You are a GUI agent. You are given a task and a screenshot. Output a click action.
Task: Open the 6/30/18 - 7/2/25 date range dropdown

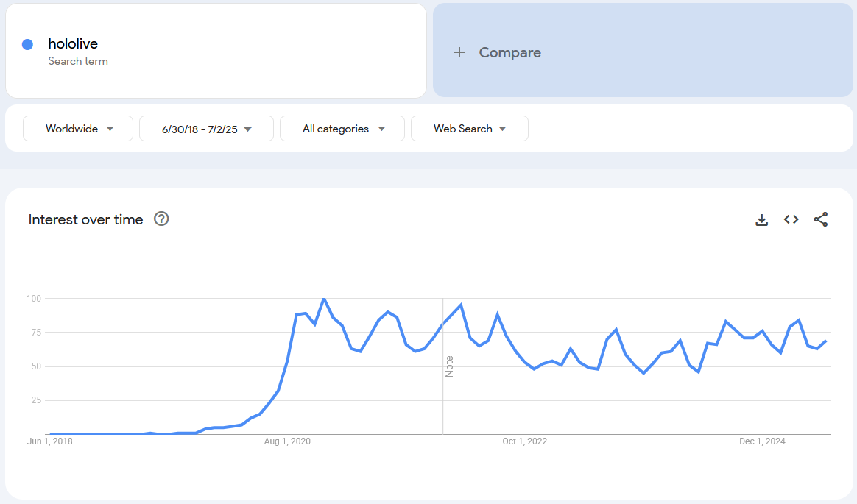click(206, 128)
